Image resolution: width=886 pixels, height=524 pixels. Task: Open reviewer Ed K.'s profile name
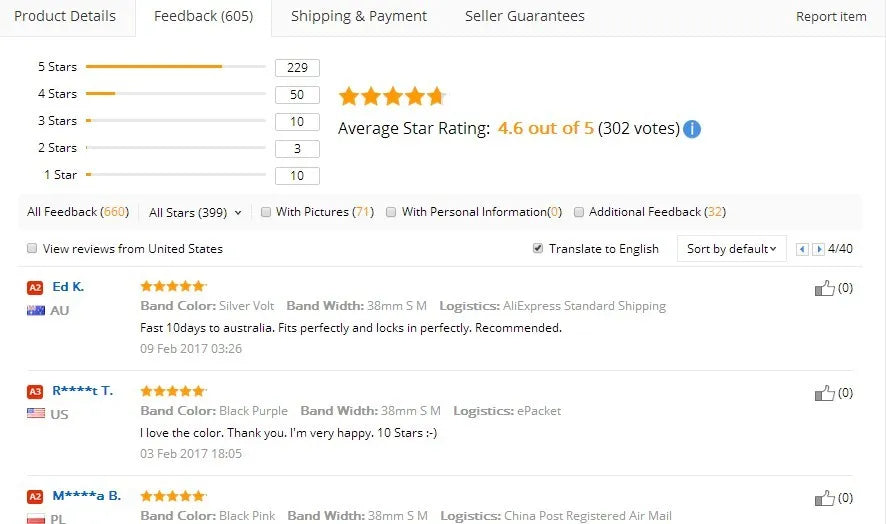coord(68,287)
